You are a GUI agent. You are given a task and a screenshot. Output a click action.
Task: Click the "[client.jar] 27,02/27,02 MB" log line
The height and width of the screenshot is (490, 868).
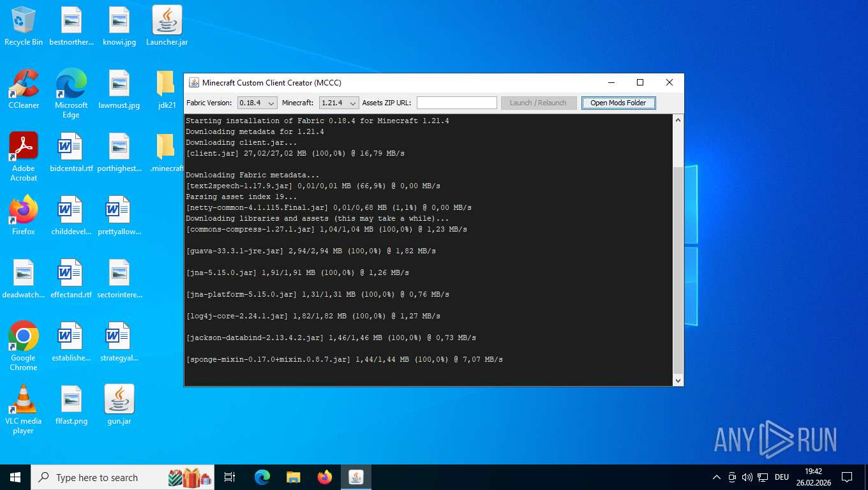coord(295,153)
